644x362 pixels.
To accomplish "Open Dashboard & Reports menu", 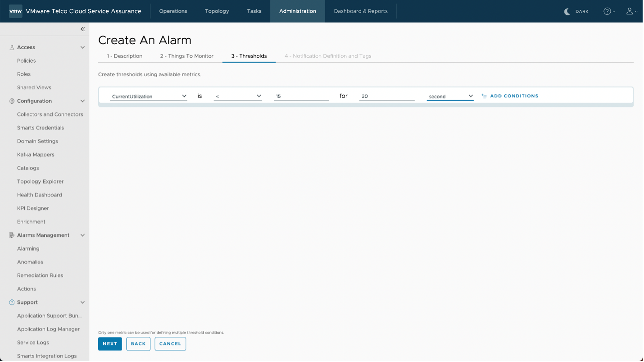I will pos(361,11).
